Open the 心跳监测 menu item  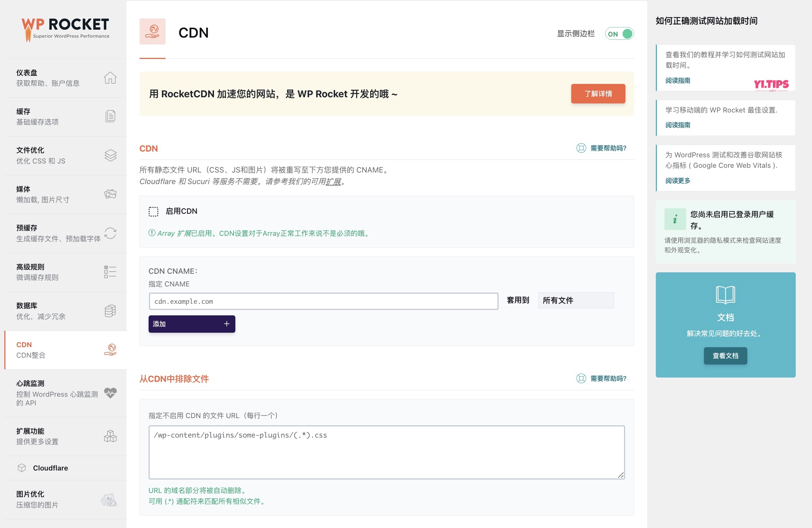tap(65, 393)
